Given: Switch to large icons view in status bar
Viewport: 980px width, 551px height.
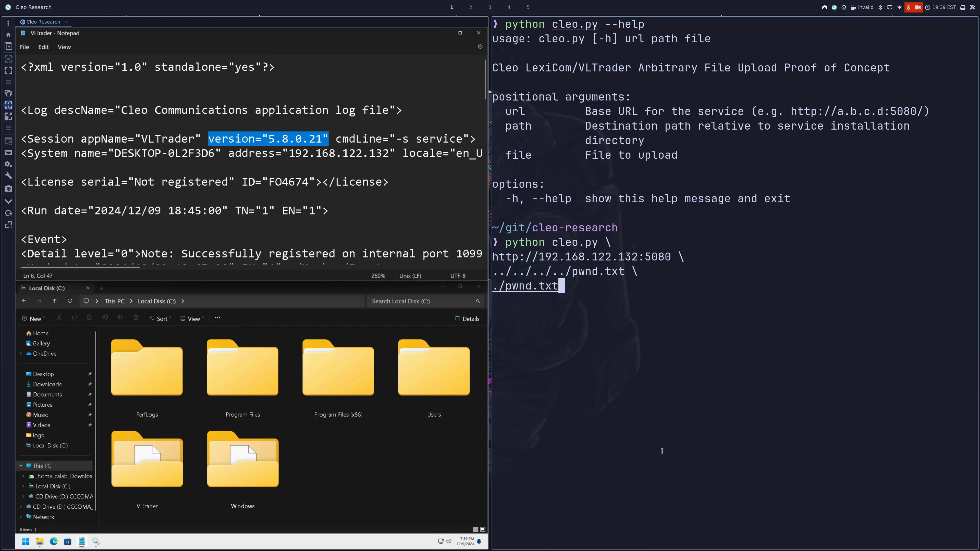Looking at the screenshot, I should (x=483, y=529).
